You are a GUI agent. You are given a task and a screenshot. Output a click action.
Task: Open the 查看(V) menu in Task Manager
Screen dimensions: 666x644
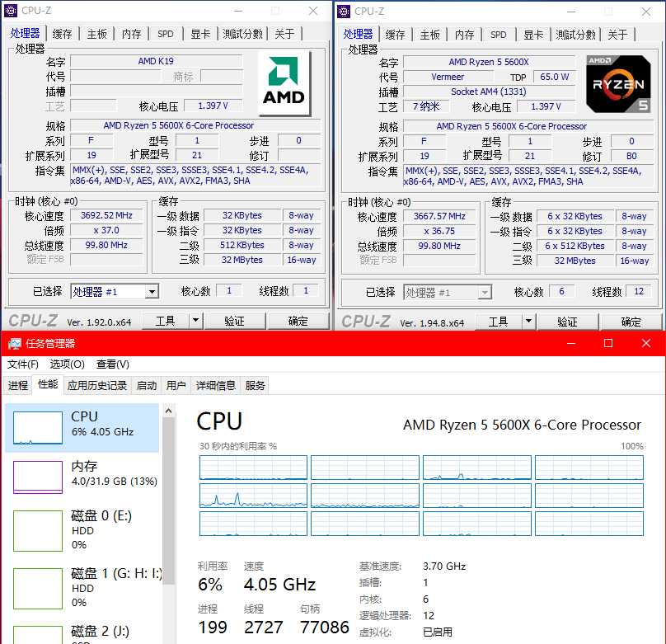click(113, 364)
